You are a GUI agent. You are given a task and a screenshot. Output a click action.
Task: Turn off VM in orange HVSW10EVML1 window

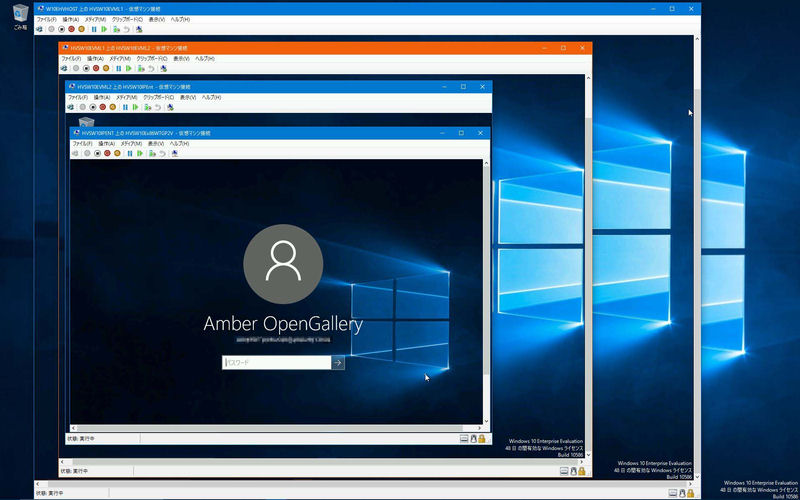(x=86, y=68)
